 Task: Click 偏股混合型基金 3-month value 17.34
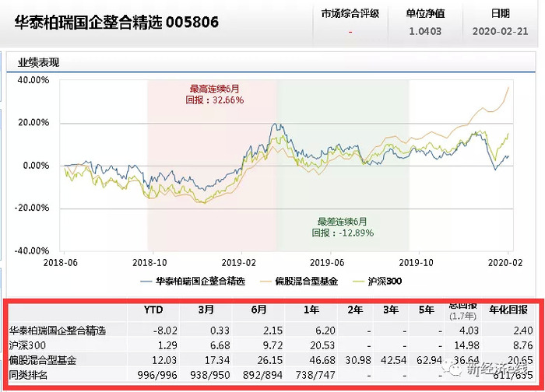pos(217,360)
